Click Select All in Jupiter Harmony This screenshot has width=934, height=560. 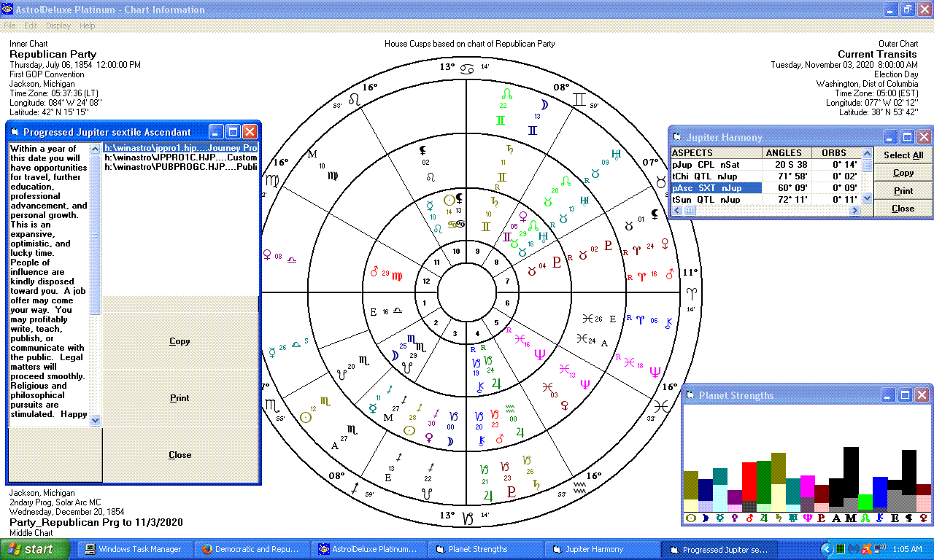[903, 155]
